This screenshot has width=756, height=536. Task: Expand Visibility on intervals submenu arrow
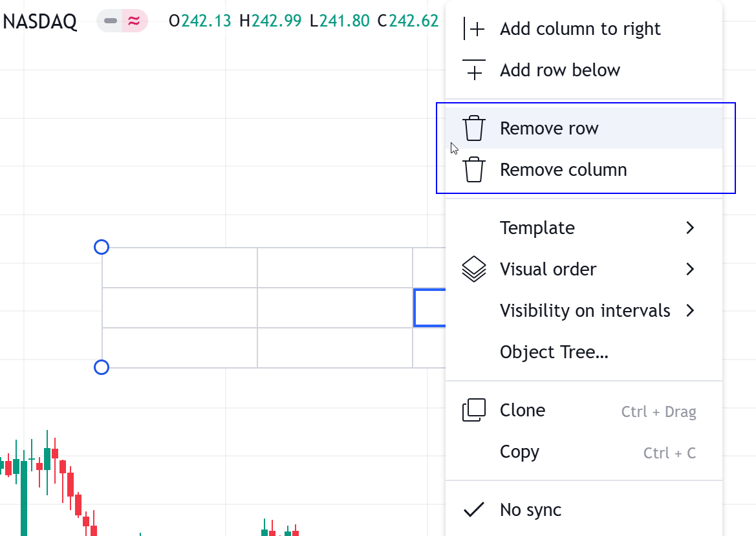pos(690,310)
